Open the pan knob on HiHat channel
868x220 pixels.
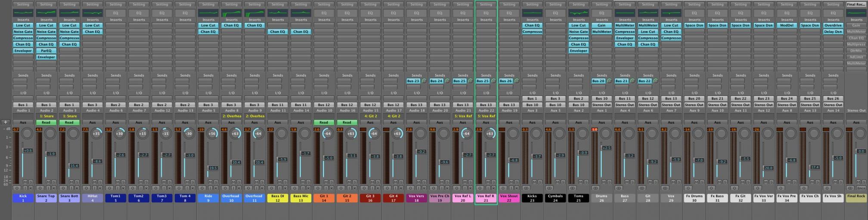96,133
